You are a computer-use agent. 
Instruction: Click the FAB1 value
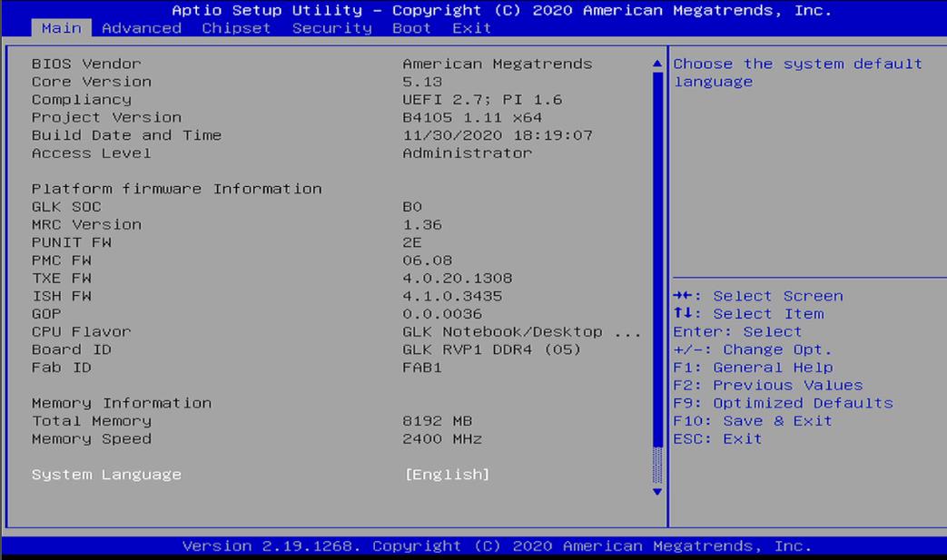[422, 367]
